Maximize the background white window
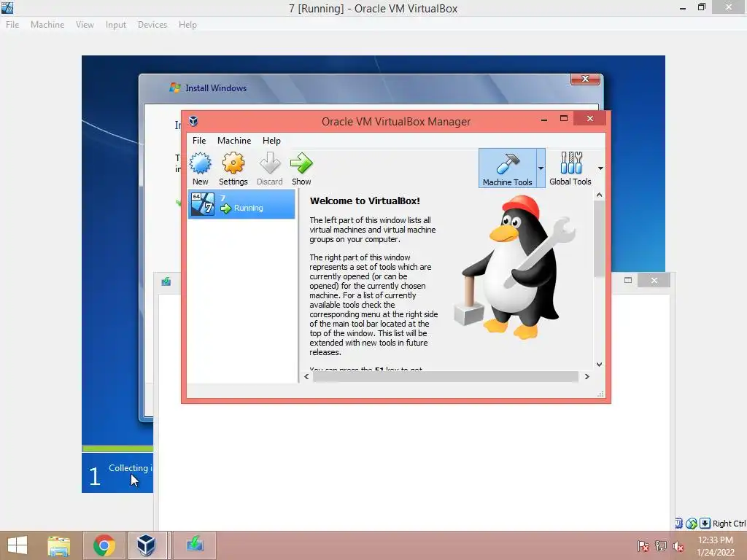747x560 pixels. (628, 280)
